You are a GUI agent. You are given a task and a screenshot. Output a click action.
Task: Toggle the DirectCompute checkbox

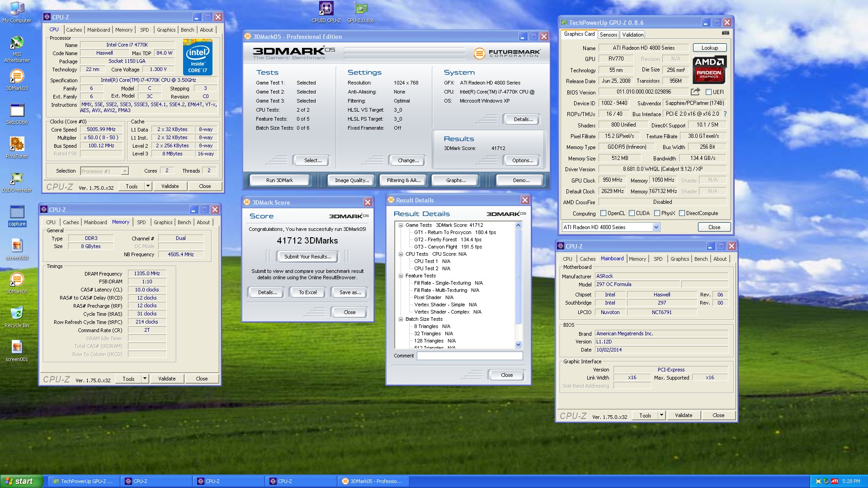click(682, 213)
